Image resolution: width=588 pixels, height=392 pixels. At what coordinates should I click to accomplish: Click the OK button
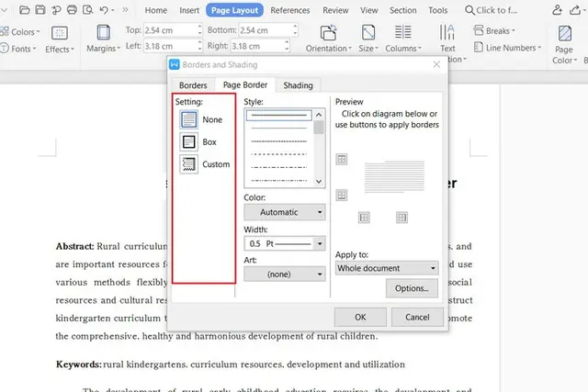click(x=360, y=317)
